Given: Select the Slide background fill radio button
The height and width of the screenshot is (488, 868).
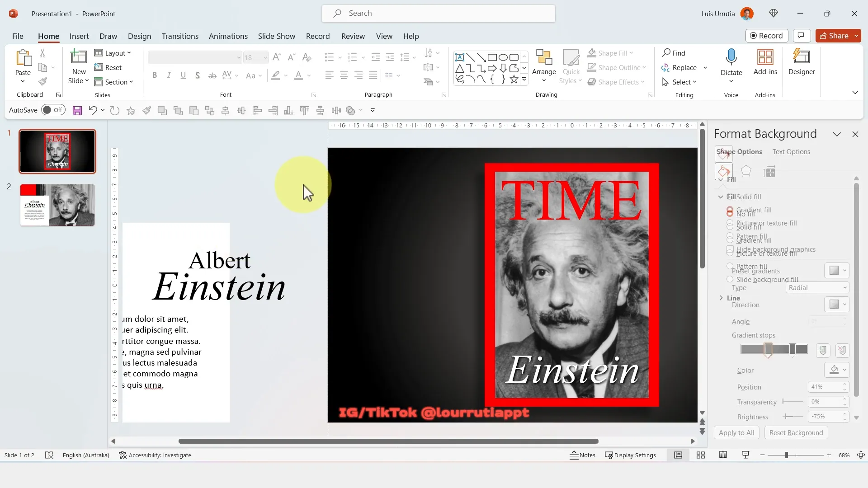Looking at the screenshot, I should click(730, 279).
